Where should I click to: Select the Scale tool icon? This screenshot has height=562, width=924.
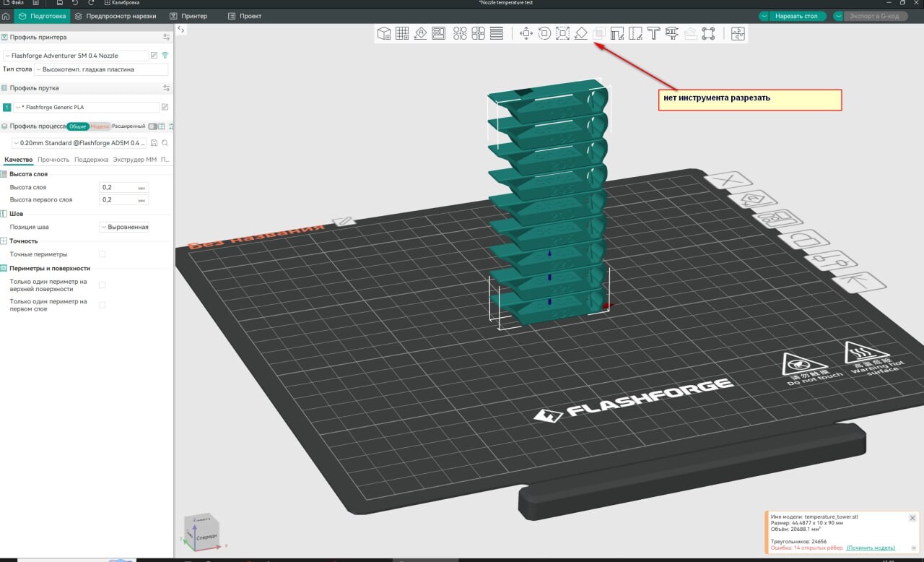tap(562, 33)
